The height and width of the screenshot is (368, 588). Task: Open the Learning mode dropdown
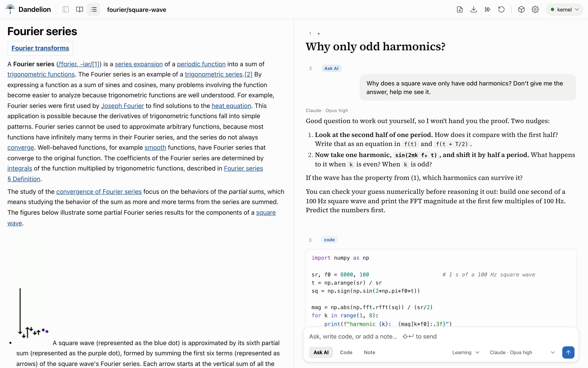pyautogui.click(x=465, y=352)
